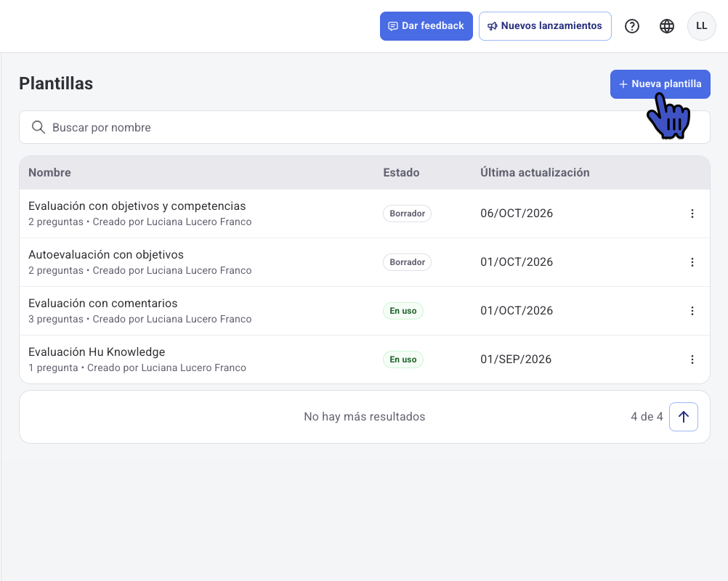This screenshot has height=581, width=728.
Task: Open Nuevos lanzamientos announcements
Action: [x=545, y=26]
